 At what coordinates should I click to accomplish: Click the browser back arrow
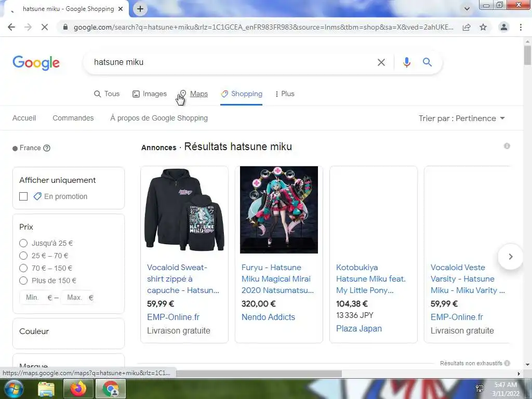pyautogui.click(x=11, y=27)
